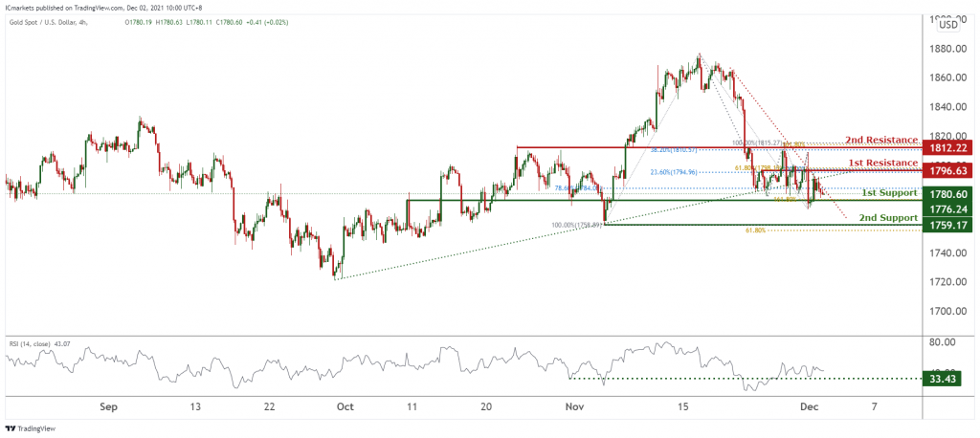Click the 1st Support text label
980x438 pixels.
pos(889,193)
